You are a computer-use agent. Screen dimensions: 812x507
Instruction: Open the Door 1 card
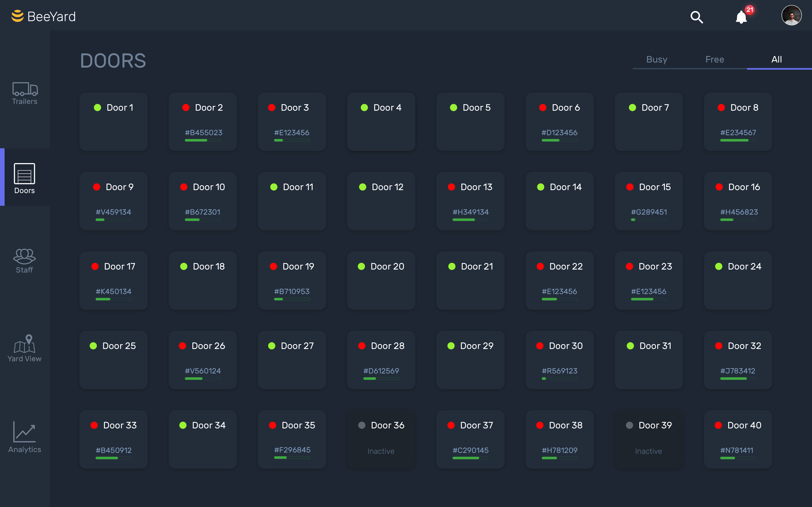(113, 121)
